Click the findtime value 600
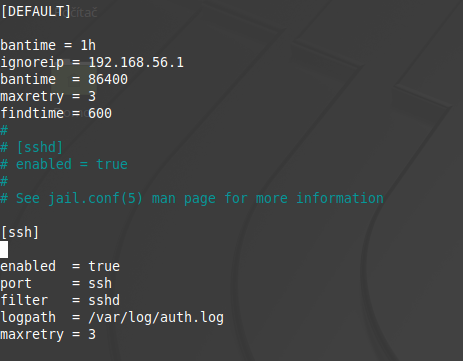 (x=100, y=113)
